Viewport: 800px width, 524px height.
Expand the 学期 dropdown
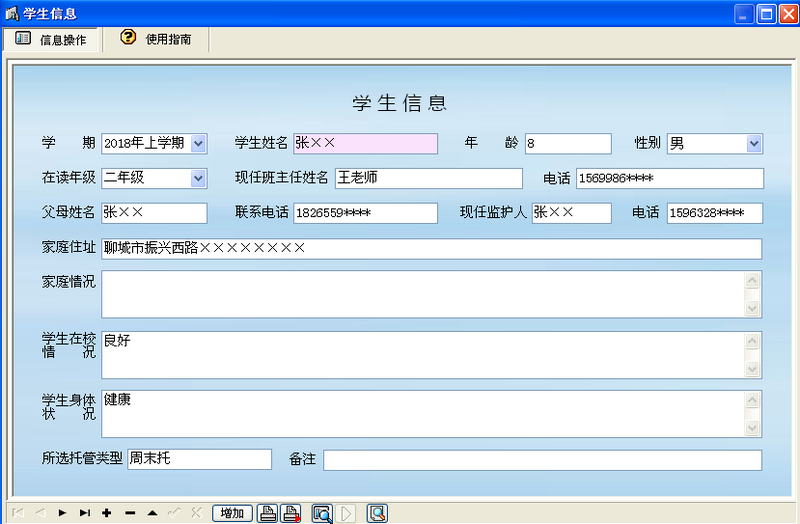(198, 143)
